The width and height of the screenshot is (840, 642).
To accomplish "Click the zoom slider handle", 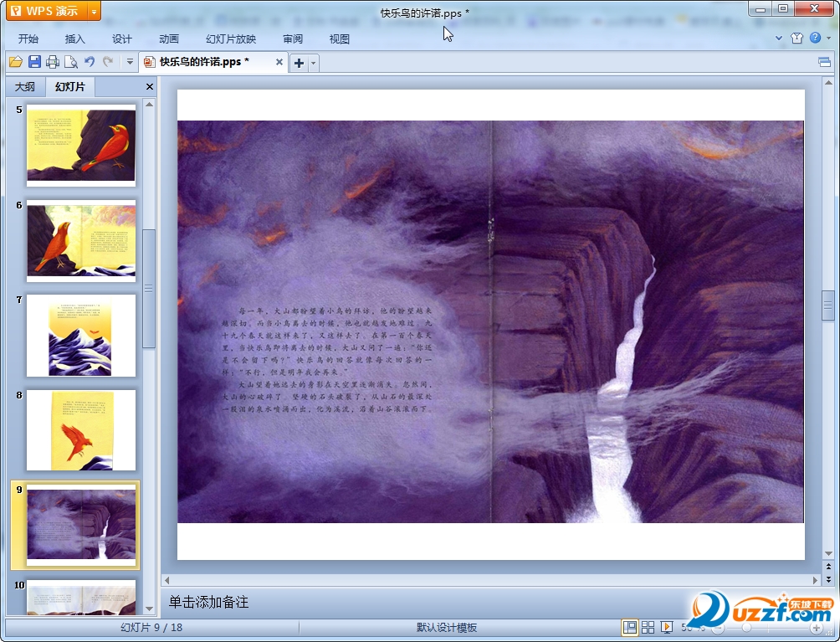I will (x=746, y=628).
